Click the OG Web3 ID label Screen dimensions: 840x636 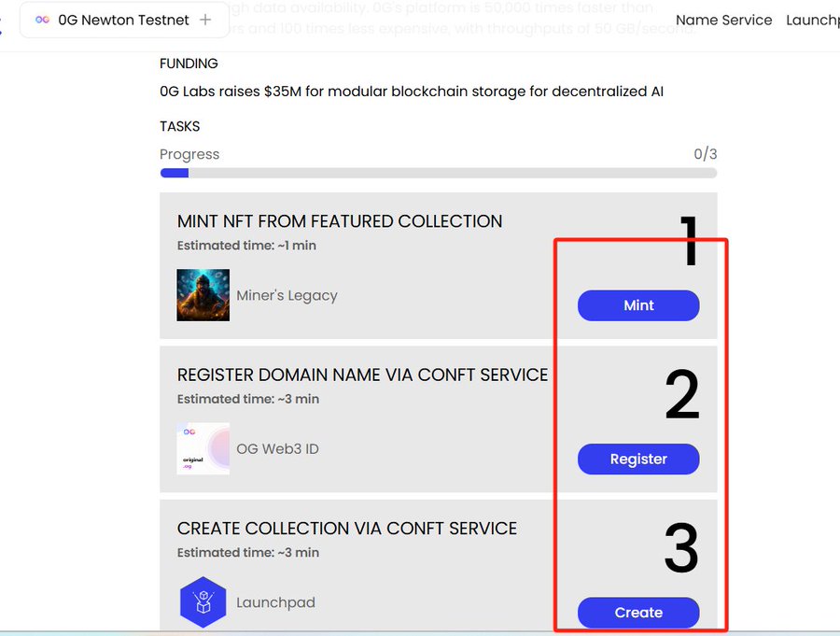tap(277, 449)
